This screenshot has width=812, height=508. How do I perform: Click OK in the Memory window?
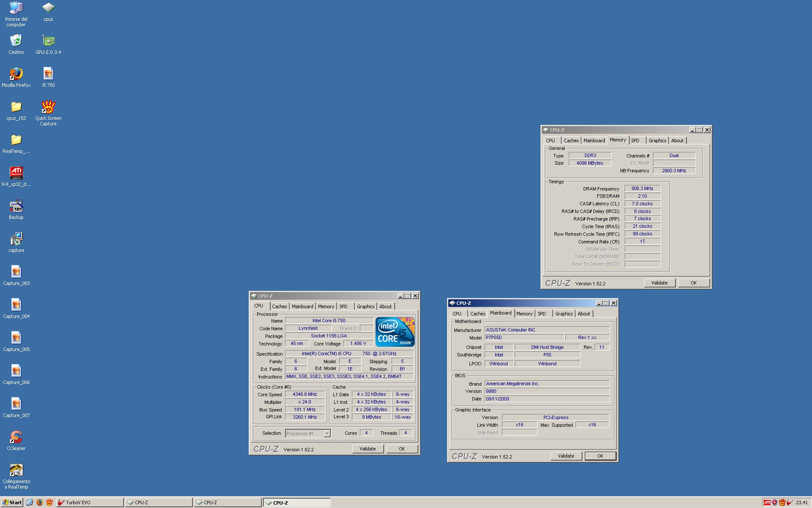694,283
